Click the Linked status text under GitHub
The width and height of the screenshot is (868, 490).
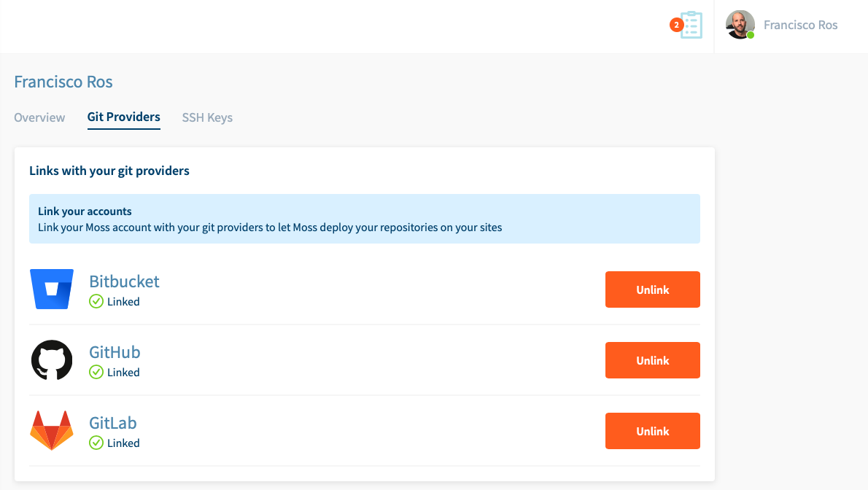(x=123, y=373)
